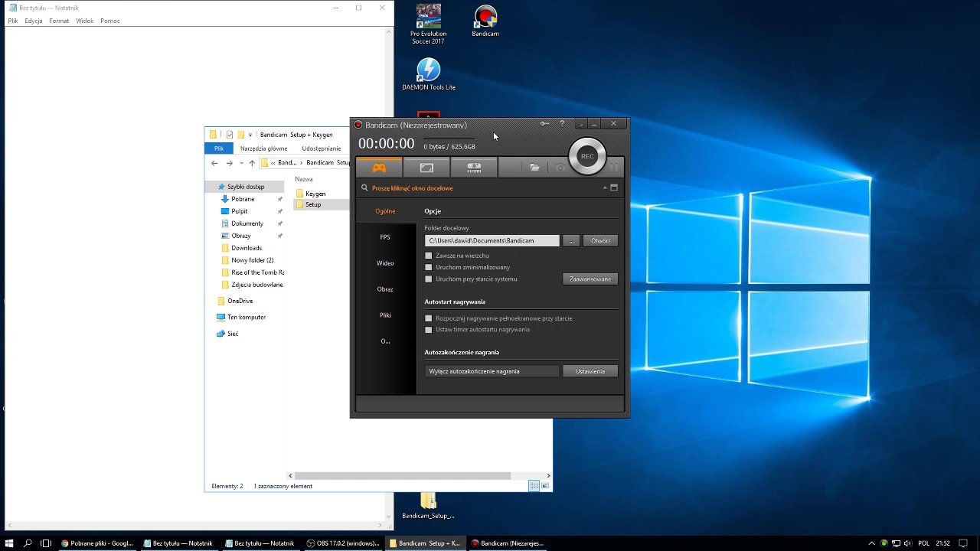The image size is (980, 551).
Task: Click the magnifier icon in Bandicam target bar
Action: point(364,187)
